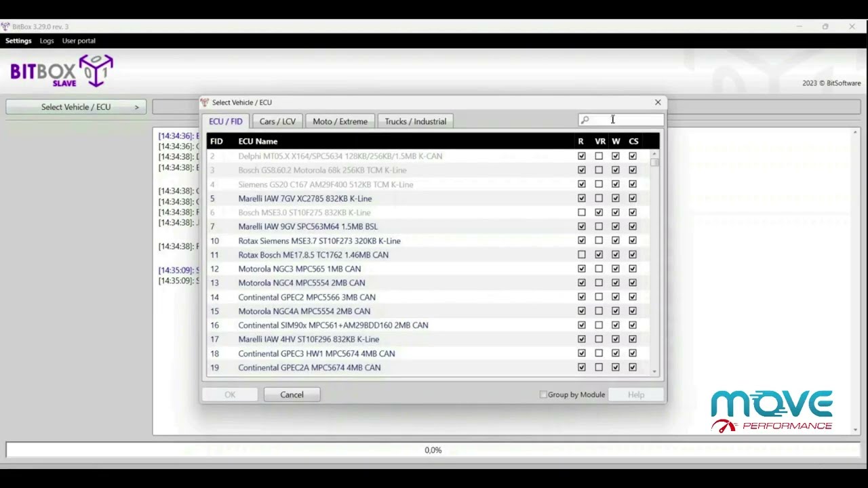Click ECU list scrollbar up arrow
The width and height of the screenshot is (868, 488).
tap(654, 154)
